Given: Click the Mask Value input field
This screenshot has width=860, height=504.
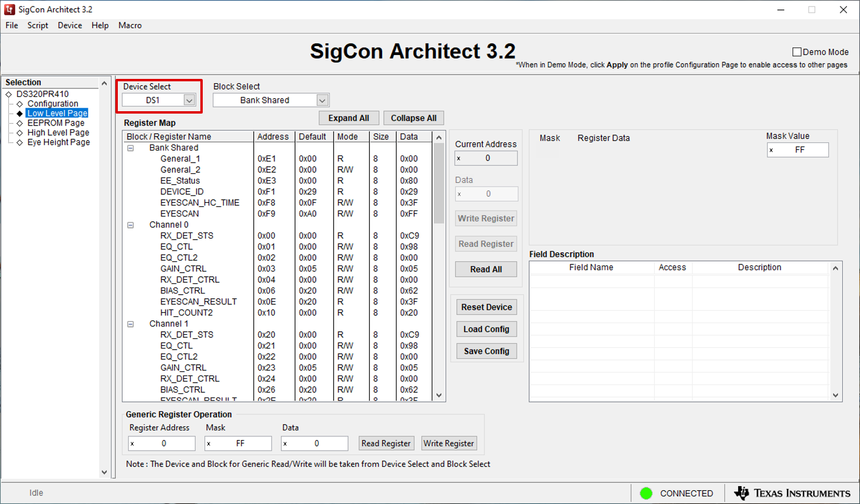Looking at the screenshot, I should coord(798,150).
